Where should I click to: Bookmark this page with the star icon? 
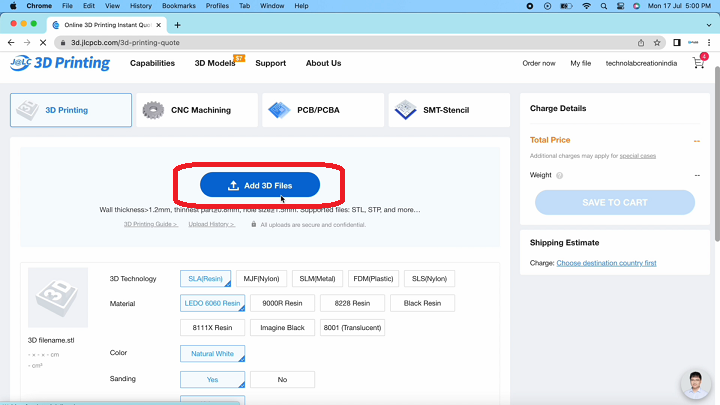657,43
